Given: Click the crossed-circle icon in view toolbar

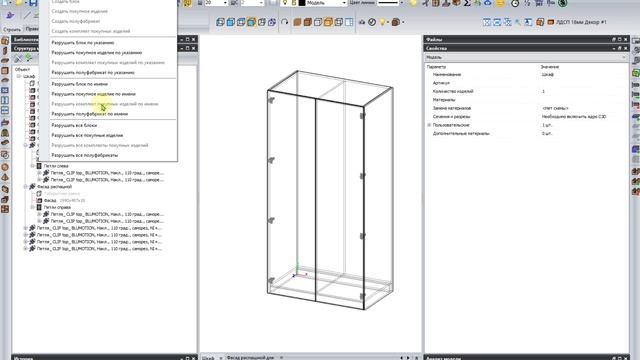Looking at the screenshot, I should coord(372,22).
